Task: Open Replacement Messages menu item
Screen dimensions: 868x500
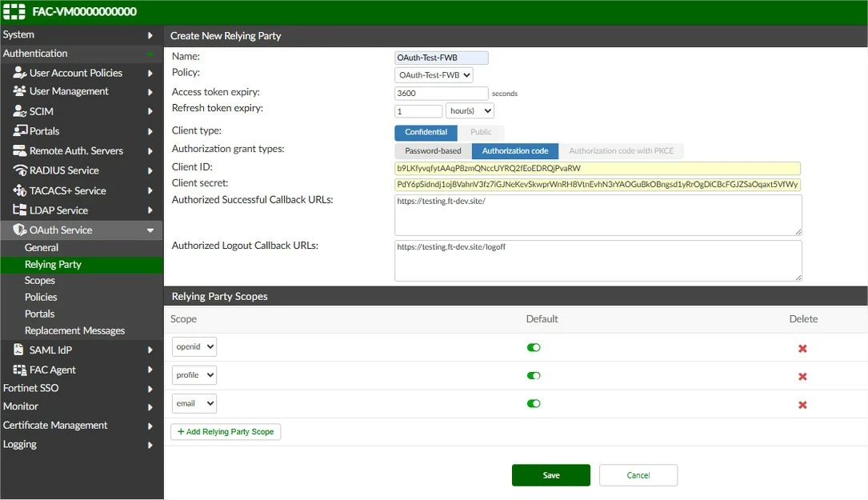Action: 74,330
